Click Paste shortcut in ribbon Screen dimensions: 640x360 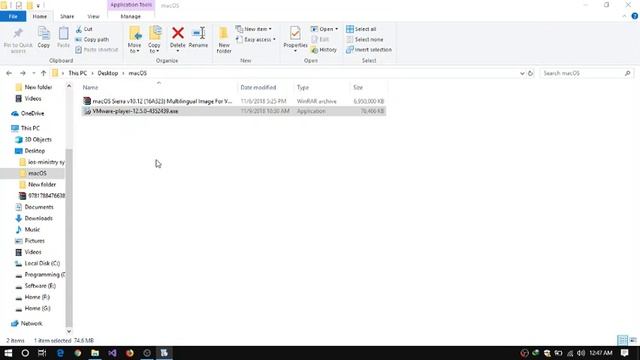tap(97, 50)
